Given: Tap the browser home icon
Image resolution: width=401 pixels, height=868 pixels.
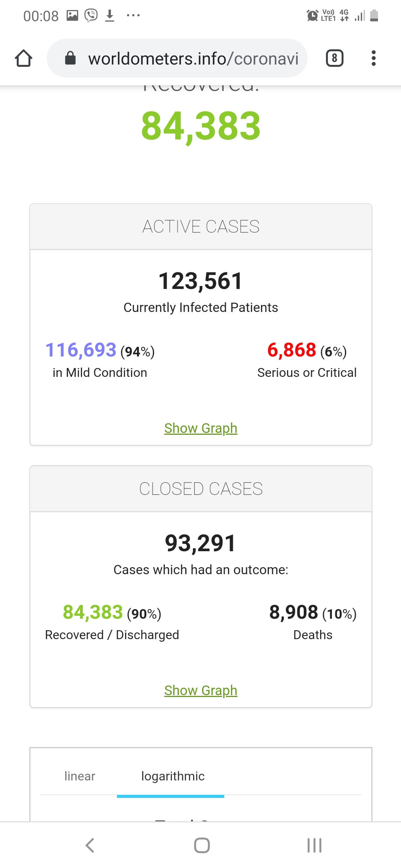Looking at the screenshot, I should point(24,58).
